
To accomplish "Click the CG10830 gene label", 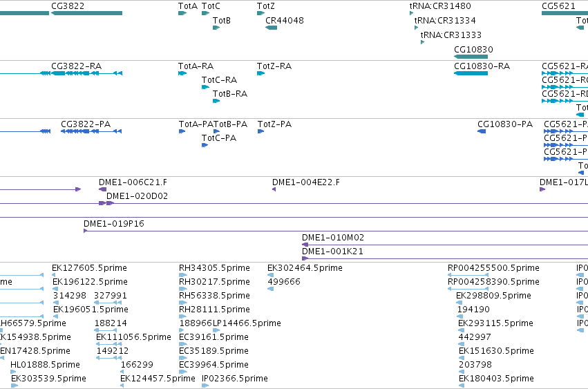I will pos(473,50).
